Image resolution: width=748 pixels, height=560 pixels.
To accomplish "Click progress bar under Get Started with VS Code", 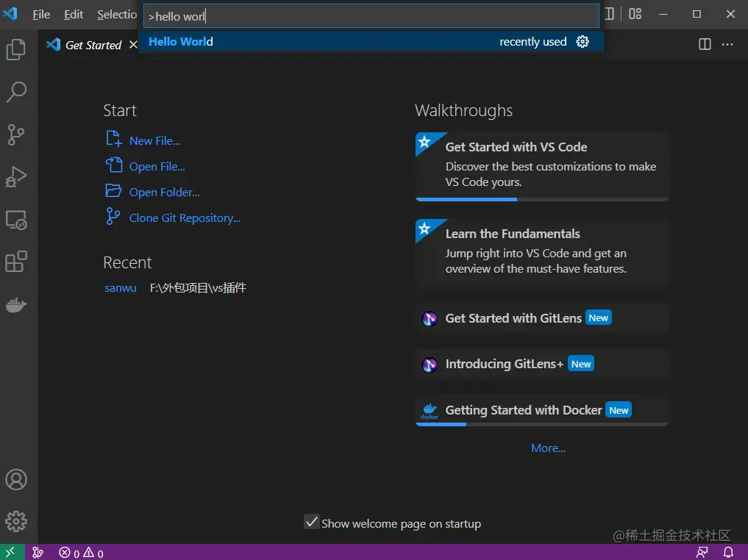I will pyautogui.click(x=542, y=199).
